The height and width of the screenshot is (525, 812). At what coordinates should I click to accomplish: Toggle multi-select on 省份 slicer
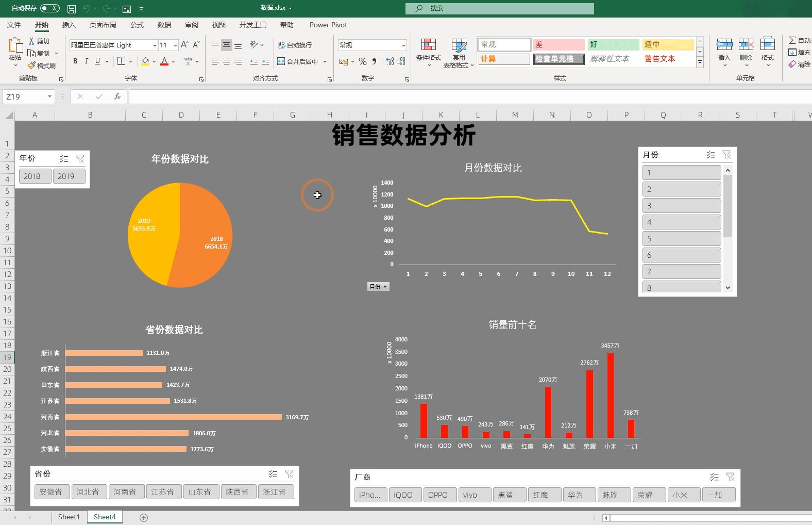[273, 474]
